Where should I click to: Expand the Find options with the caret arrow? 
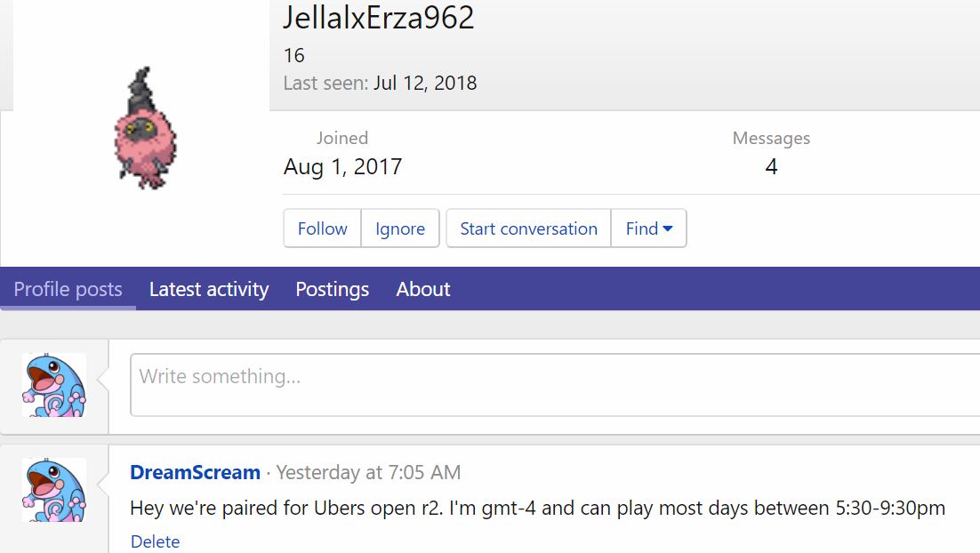[670, 228]
